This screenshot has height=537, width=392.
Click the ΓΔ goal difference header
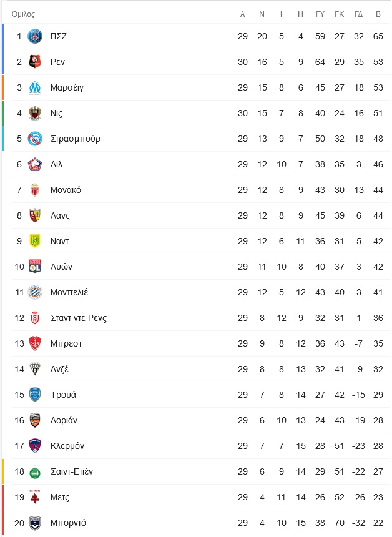tap(359, 14)
